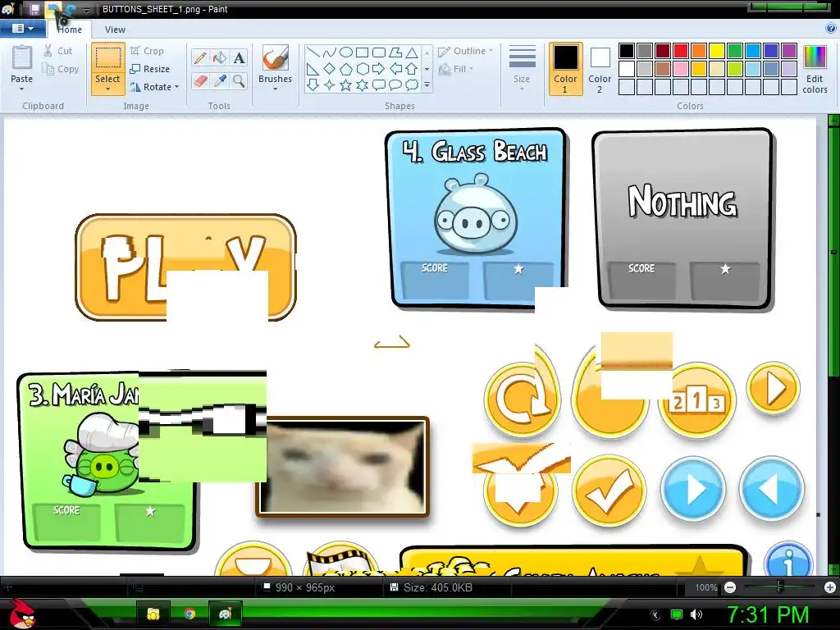Click the Cut button

[x=58, y=51]
